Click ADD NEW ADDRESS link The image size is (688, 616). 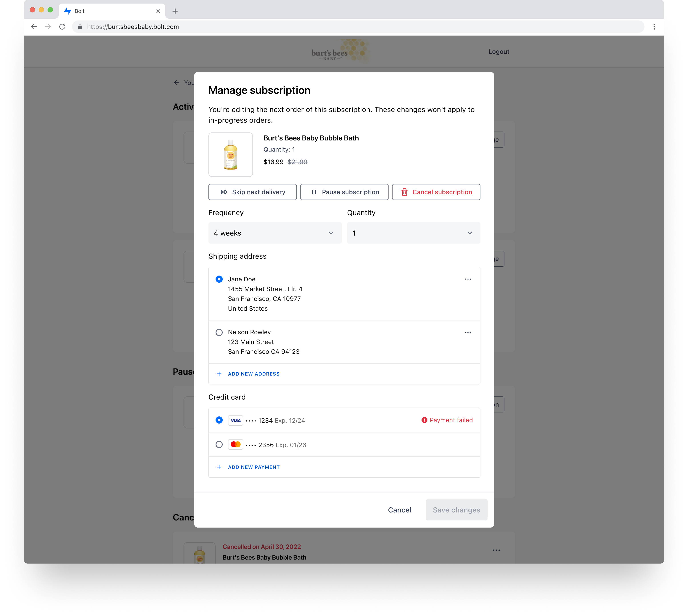(254, 374)
